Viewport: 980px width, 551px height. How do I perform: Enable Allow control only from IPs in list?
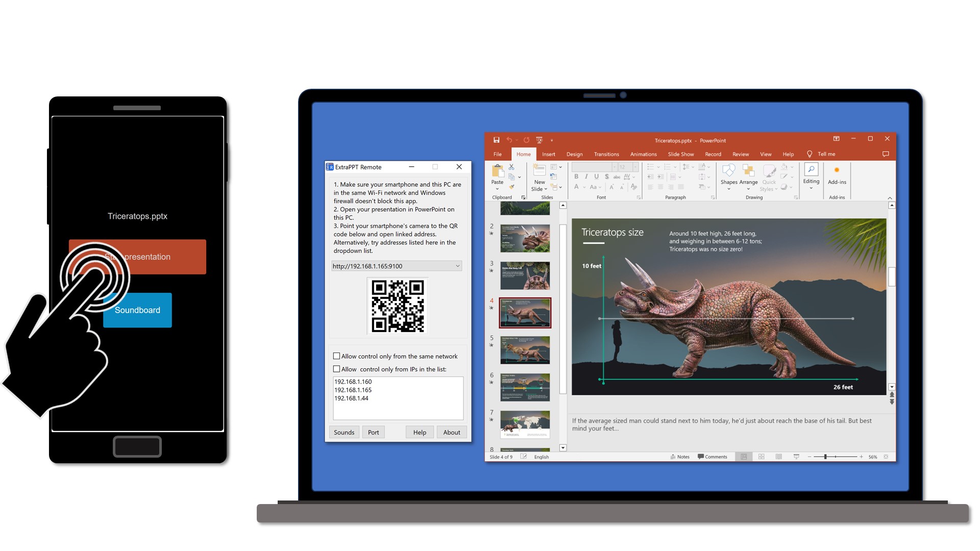point(336,369)
